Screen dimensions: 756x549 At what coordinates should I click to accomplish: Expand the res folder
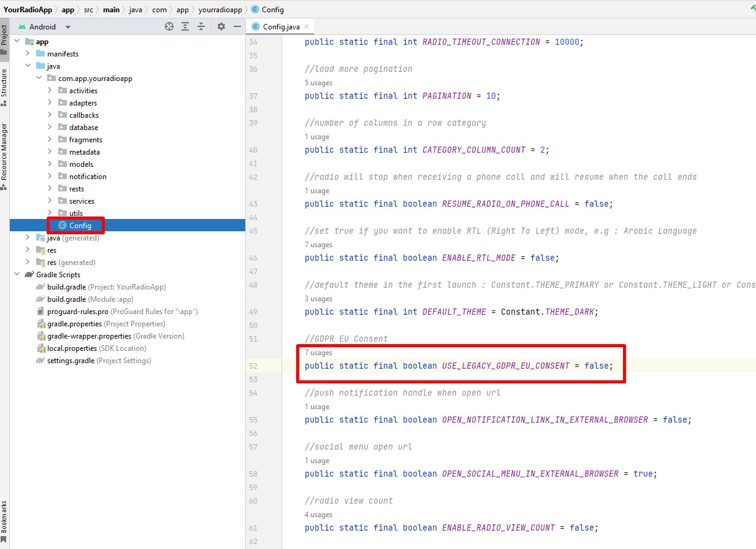(x=28, y=250)
